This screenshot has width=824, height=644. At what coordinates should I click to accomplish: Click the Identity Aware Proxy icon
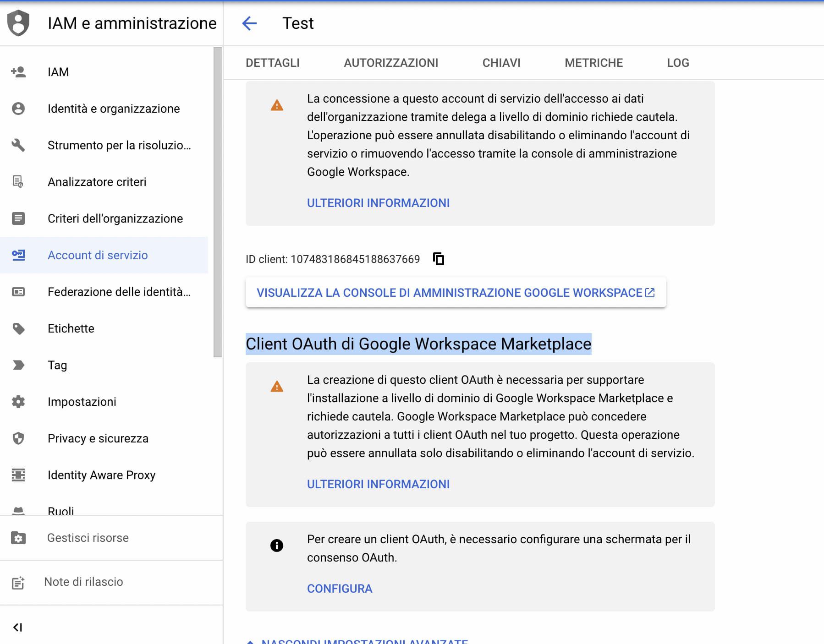[18, 475]
